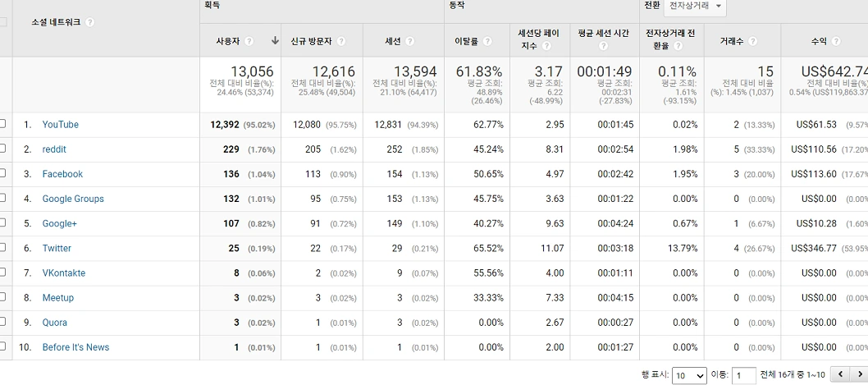Screen dimensions: 868x385
Task: Select reddit revenue US$110.56
Action: coord(814,149)
